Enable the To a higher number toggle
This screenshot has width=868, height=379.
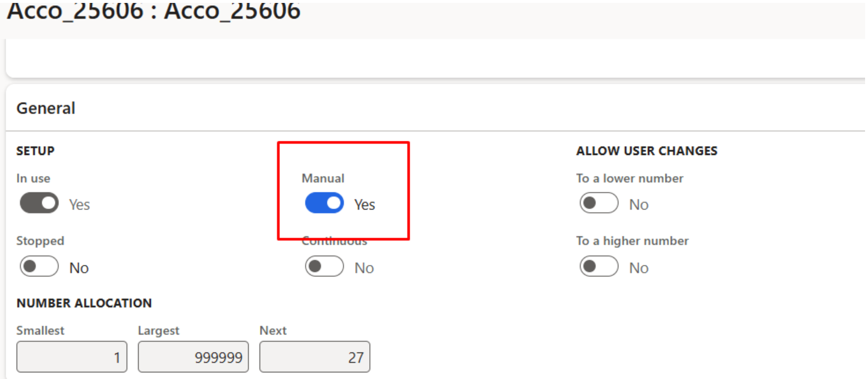click(x=599, y=267)
